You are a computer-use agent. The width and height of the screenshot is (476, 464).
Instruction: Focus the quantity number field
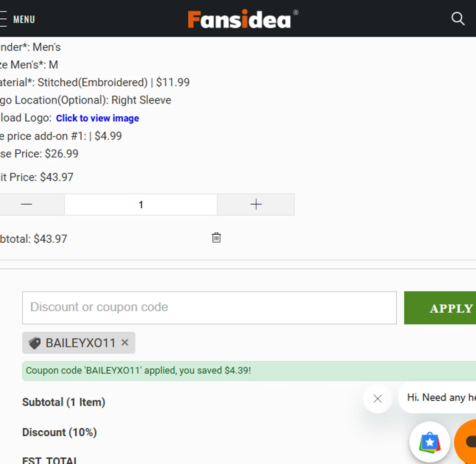click(x=141, y=205)
